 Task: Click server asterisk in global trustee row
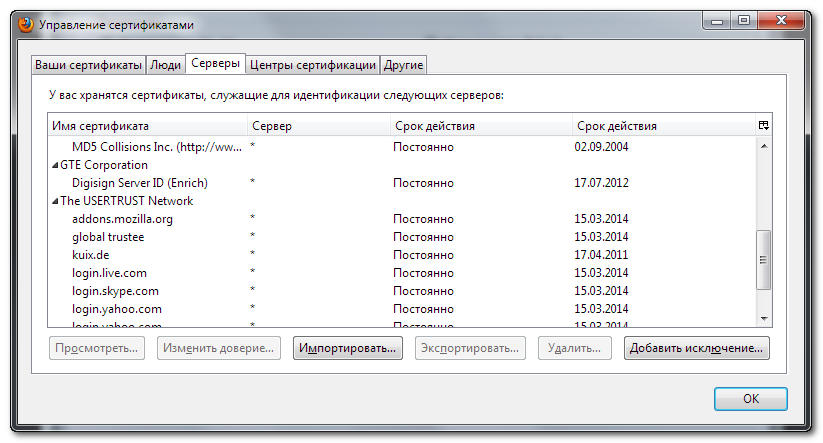click(252, 235)
